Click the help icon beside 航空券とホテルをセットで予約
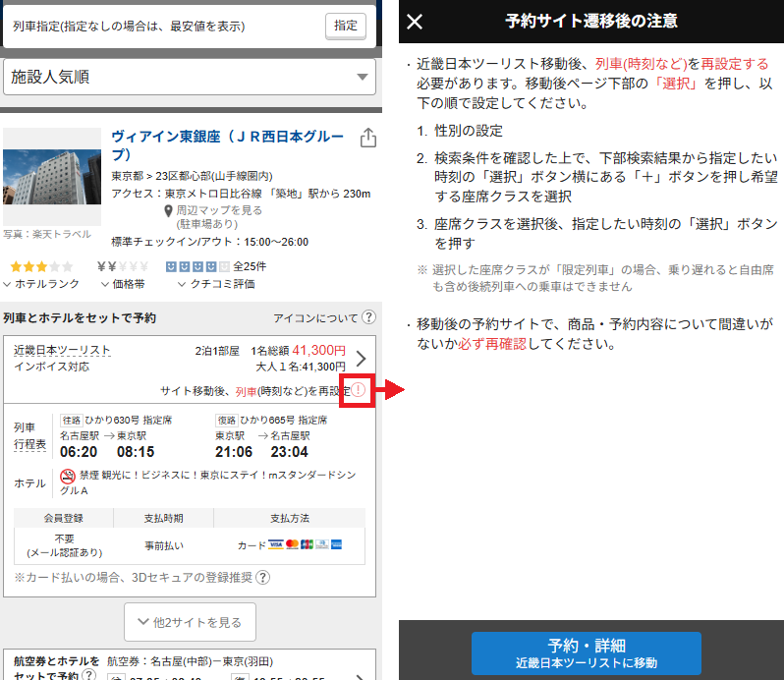 coord(88,676)
